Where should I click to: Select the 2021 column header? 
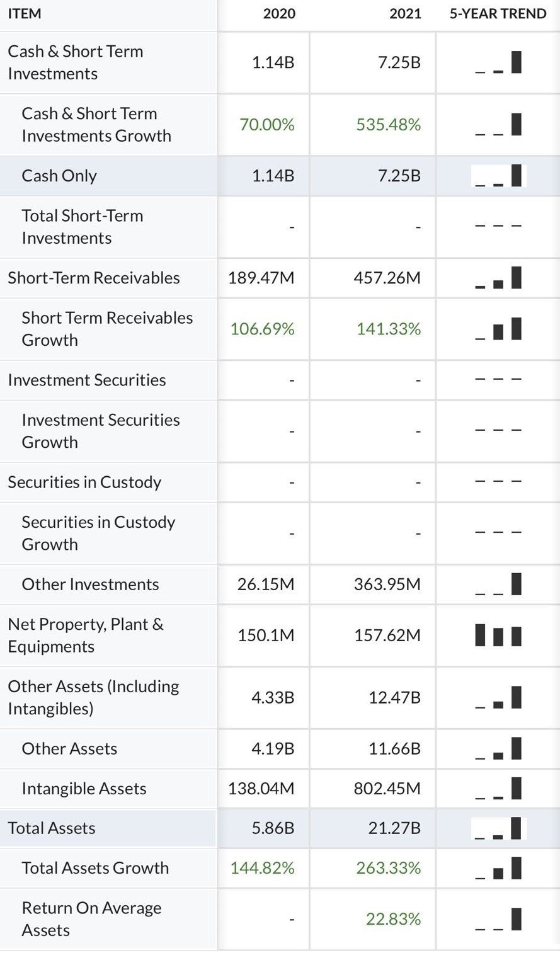point(405,14)
